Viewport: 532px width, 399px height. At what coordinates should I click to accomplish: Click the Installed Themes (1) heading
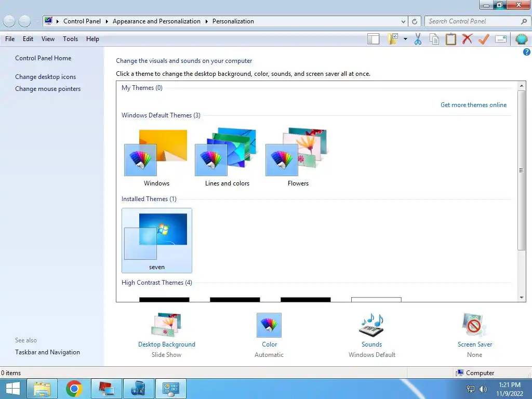pyautogui.click(x=149, y=199)
